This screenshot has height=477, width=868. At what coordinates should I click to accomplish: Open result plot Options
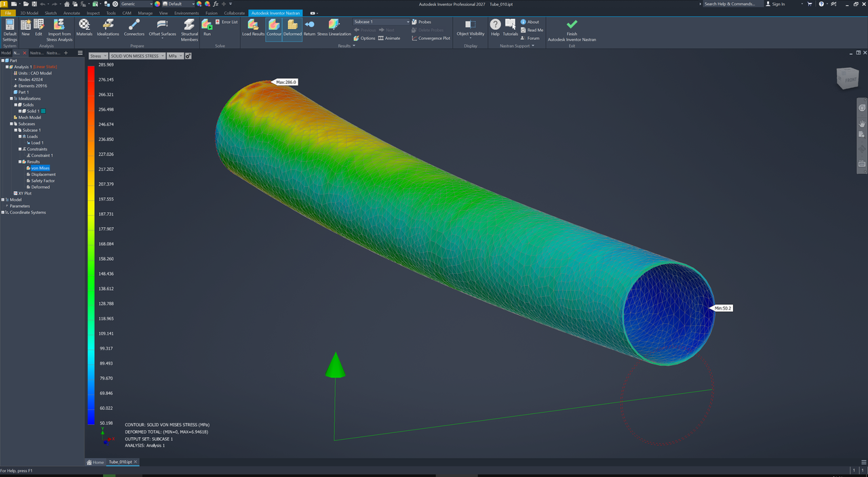(364, 38)
